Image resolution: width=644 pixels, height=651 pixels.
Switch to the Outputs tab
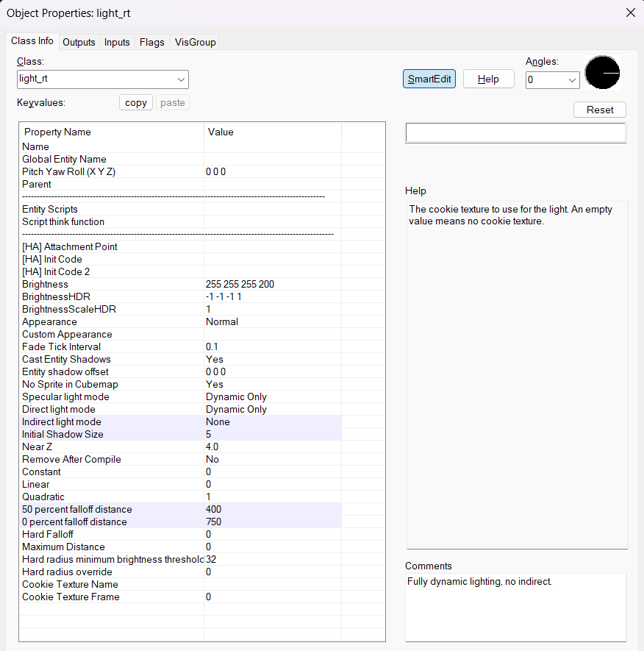79,42
